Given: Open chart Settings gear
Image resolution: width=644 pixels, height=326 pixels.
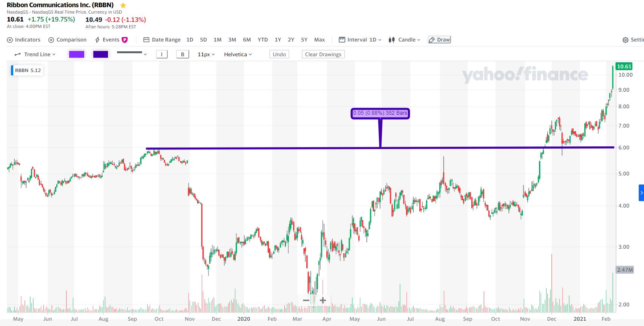Looking at the screenshot, I should click(x=625, y=40).
